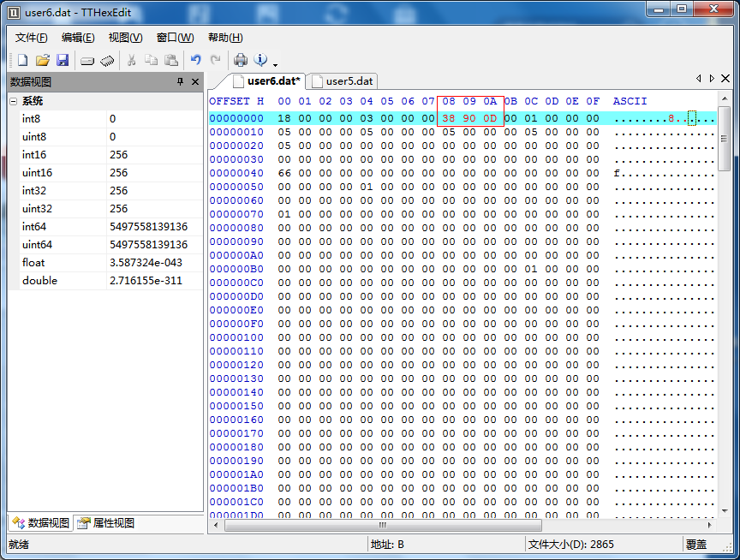Click red byte 38 in the first row
Screen dimensions: 740x560
point(448,118)
